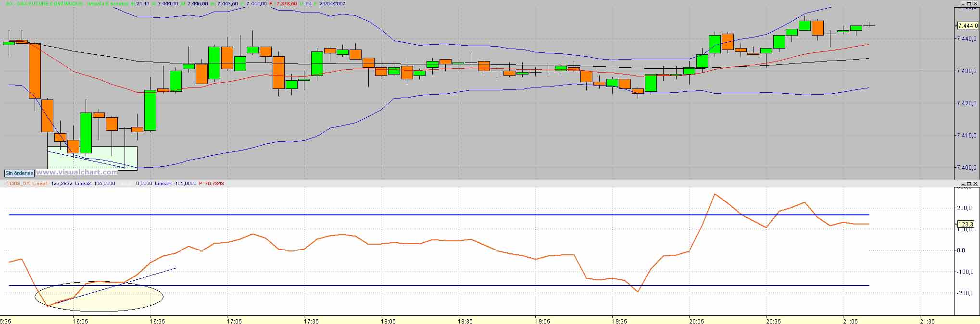Click the 19:05 time axis label
This screenshot has height=324, width=980.
542,321
